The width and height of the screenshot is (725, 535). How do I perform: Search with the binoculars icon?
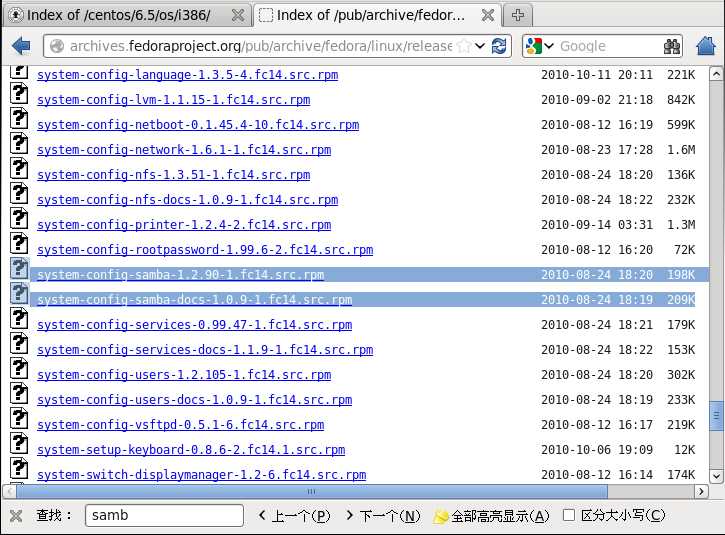click(672, 46)
